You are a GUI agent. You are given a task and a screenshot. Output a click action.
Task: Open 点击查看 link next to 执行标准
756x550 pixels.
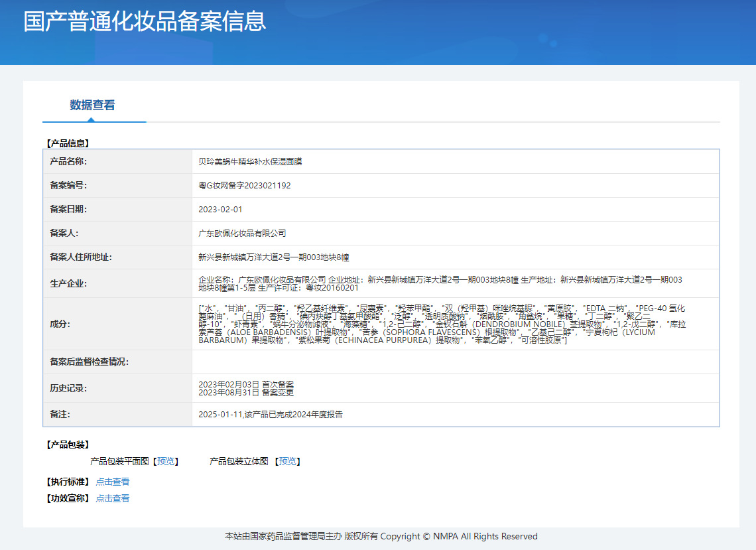tap(113, 482)
